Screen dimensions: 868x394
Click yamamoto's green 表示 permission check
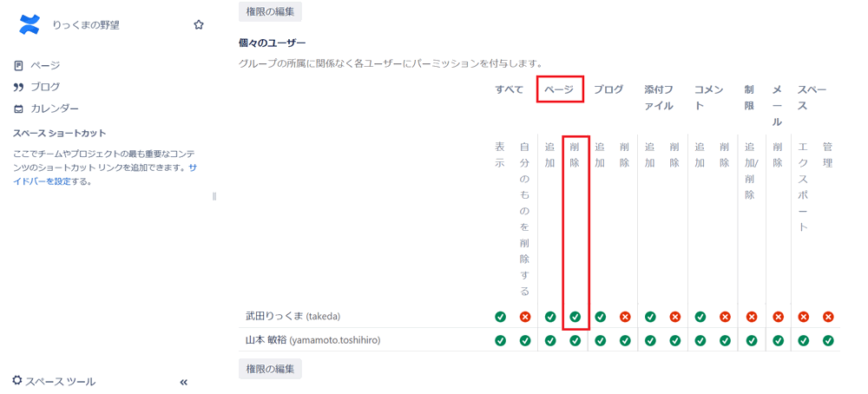500,340
